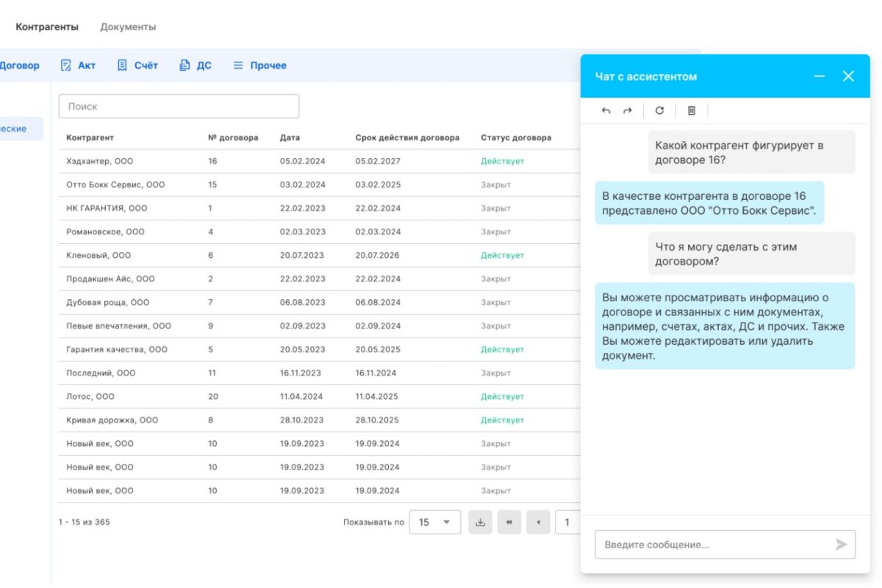Select the Романовское, ООО row

[320, 232]
